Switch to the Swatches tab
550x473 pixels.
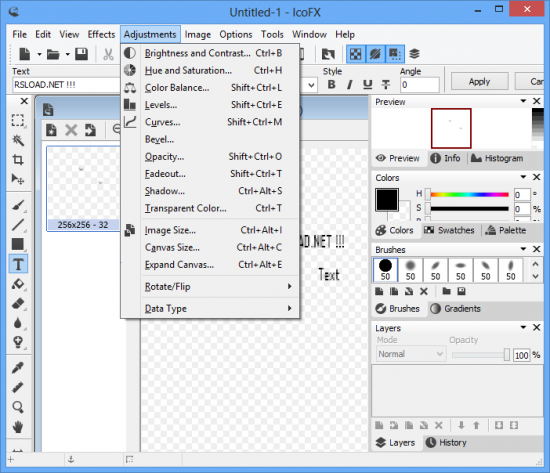point(449,230)
